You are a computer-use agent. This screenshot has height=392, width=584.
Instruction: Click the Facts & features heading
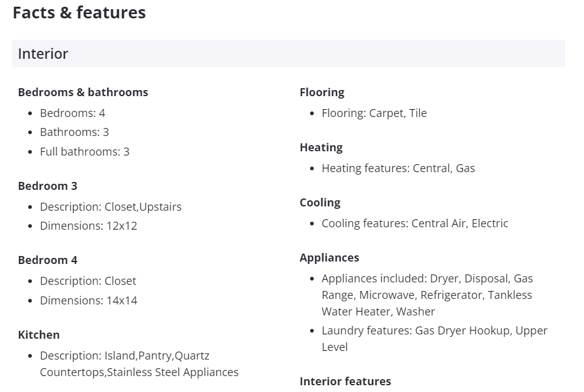pos(79,13)
